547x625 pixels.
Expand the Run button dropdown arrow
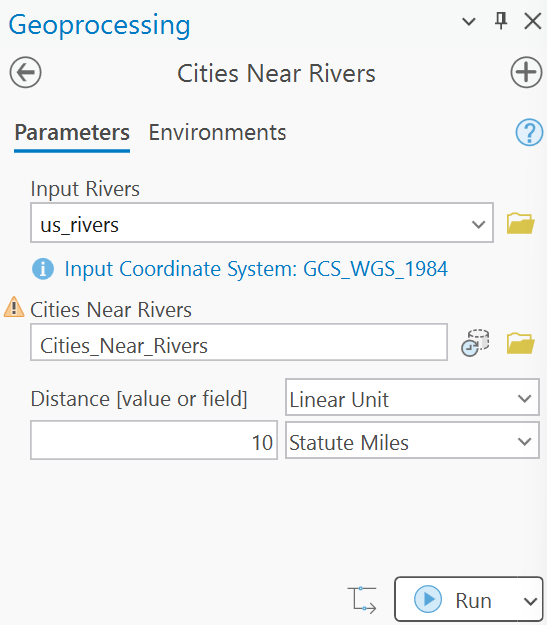pos(530,601)
